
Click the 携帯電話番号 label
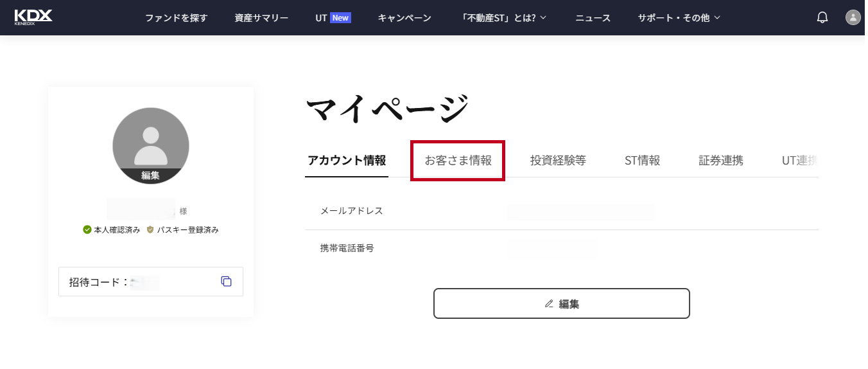pos(347,248)
